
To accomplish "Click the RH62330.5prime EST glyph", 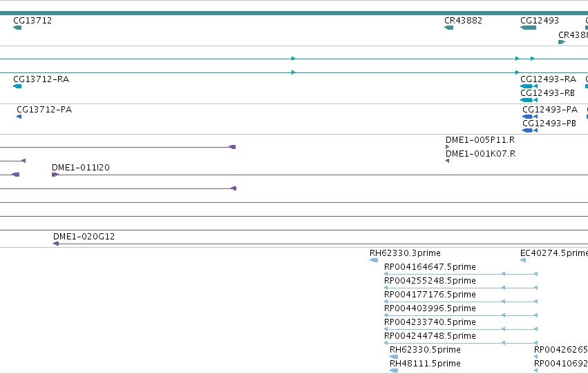I will 394,357.
